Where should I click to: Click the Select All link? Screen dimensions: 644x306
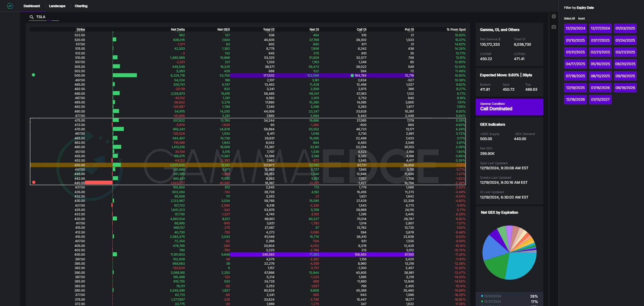tap(569, 18)
